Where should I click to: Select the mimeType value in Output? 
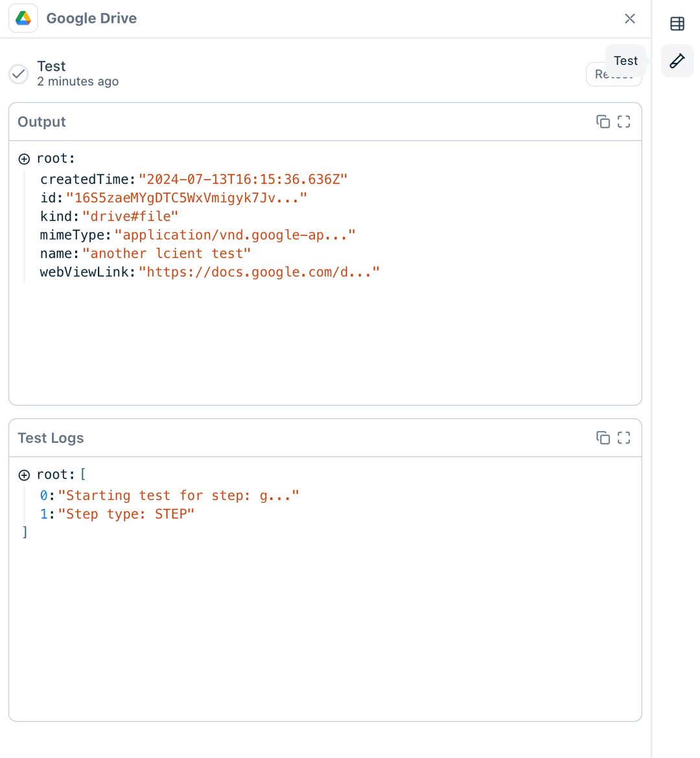[x=235, y=235]
